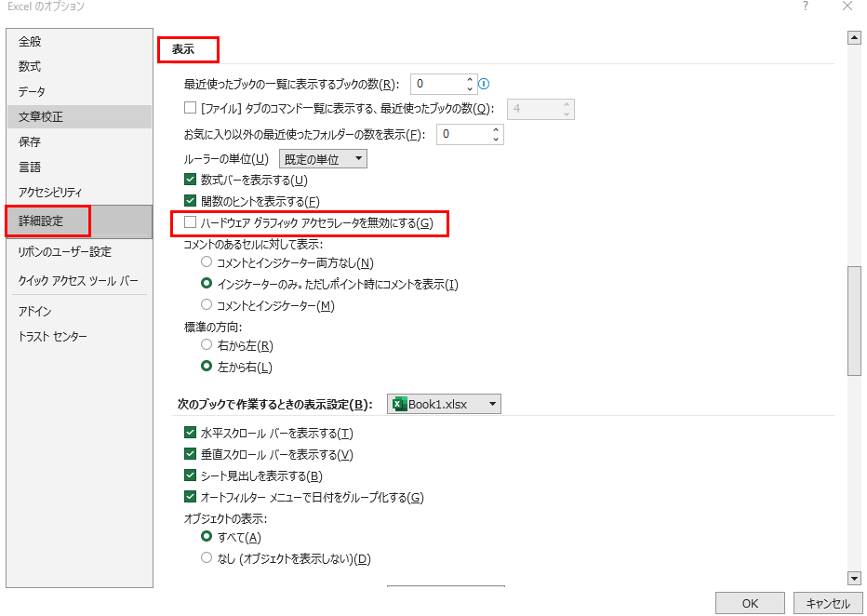Open the 全般 category
This screenshot has height=616, width=867.
point(31,42)
